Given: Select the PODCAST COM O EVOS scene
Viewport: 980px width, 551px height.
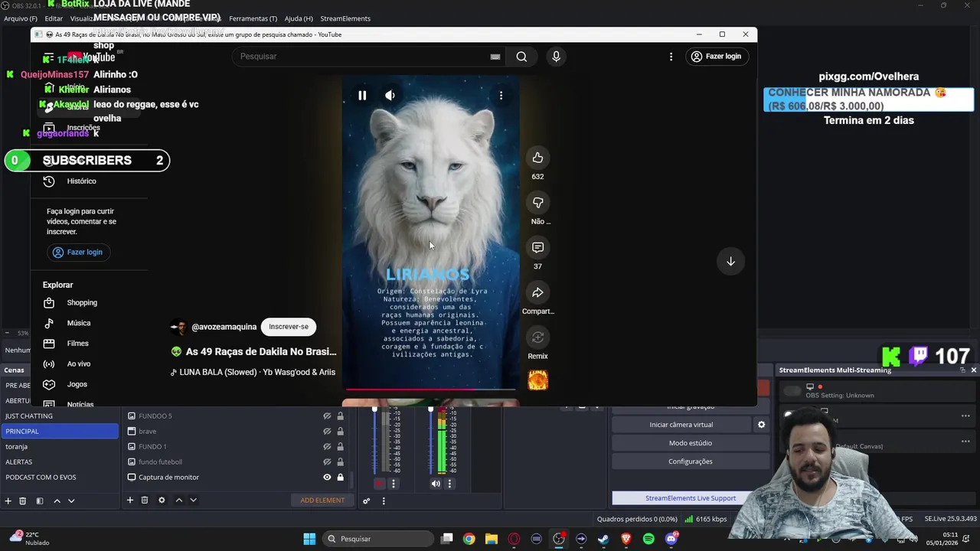Looking at the screenshot, I should coord(60,477).
